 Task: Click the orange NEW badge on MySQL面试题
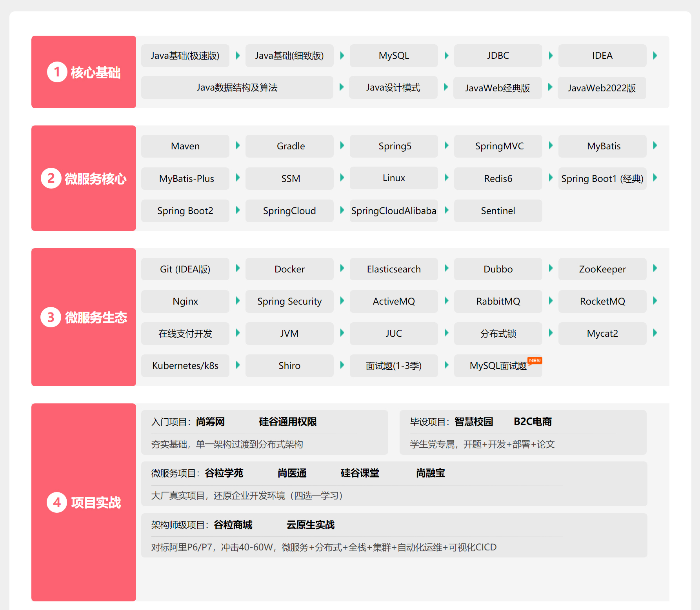[x=535, y=361]
